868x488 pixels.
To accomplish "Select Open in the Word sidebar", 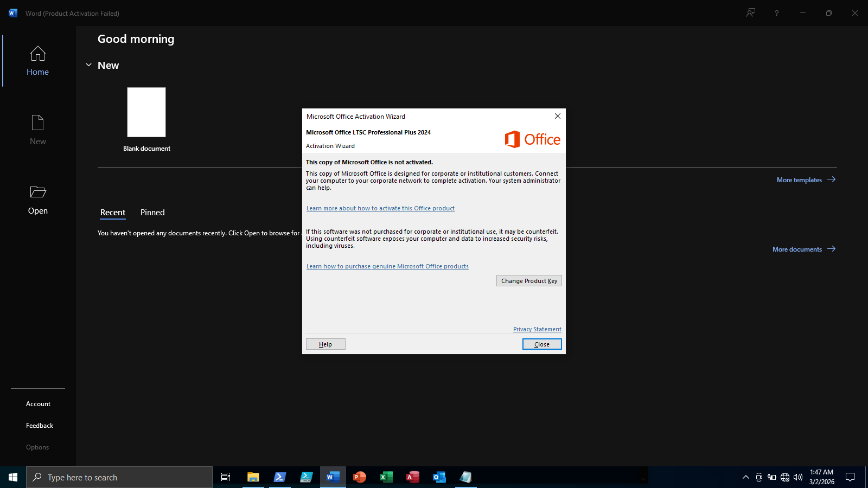I will coord(37,200).
